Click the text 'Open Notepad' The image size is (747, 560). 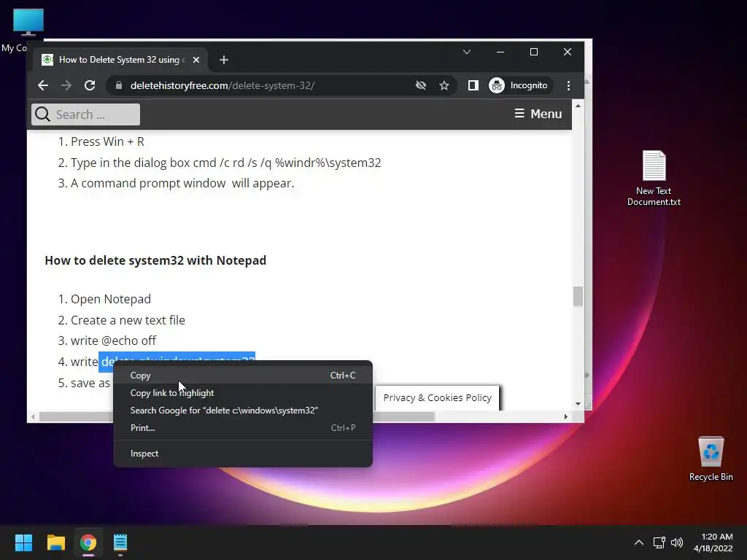(x=111, y=299)
